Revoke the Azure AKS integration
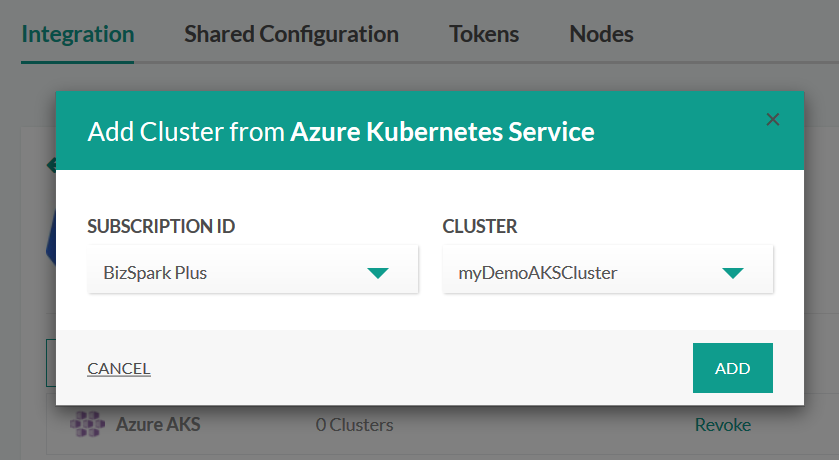This screenshot has height=460, width=839. (722, 425)
